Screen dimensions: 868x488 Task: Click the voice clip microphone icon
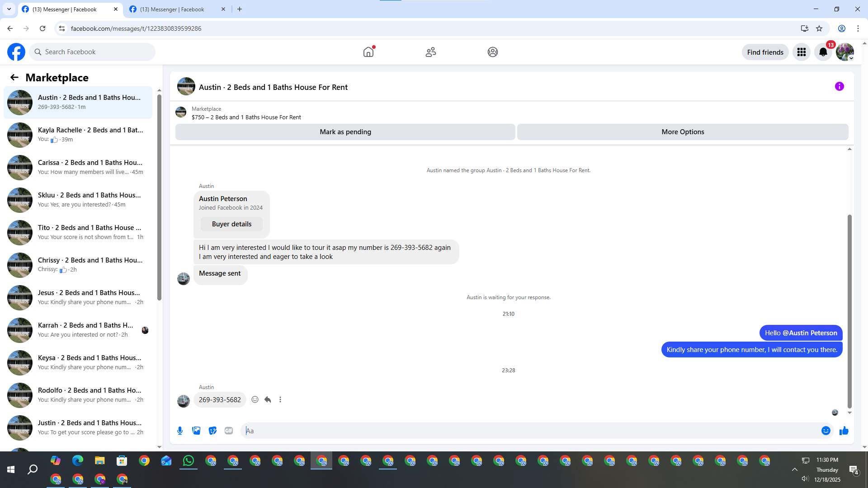pyautogui.click(x=180, y=431)
